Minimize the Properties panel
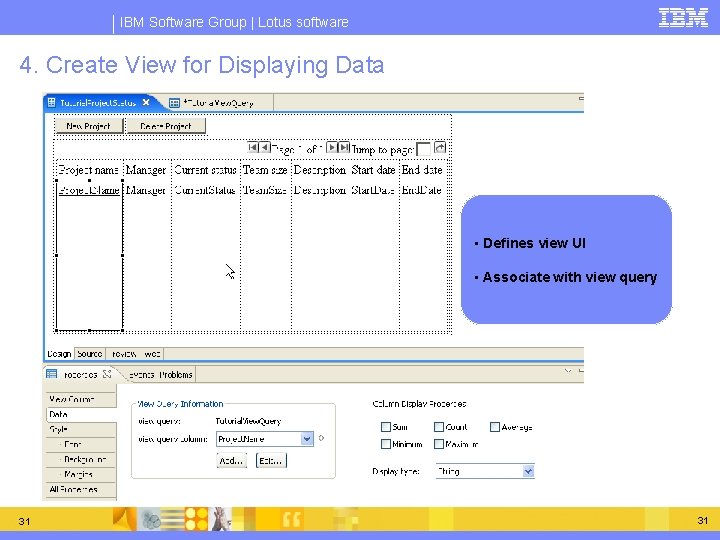The image size is (720, 540). click(581, 370)
